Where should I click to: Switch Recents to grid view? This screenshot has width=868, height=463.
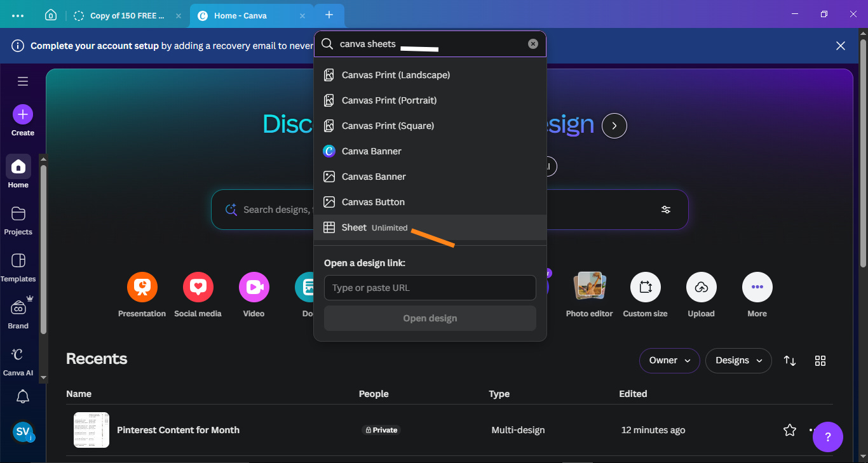click(820, 361)
